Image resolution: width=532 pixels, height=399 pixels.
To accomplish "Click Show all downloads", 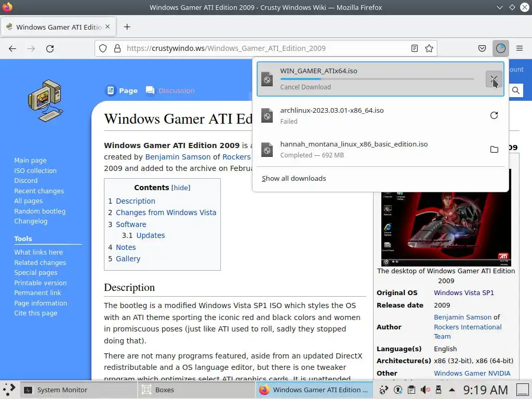I will [x=294, y=179].
